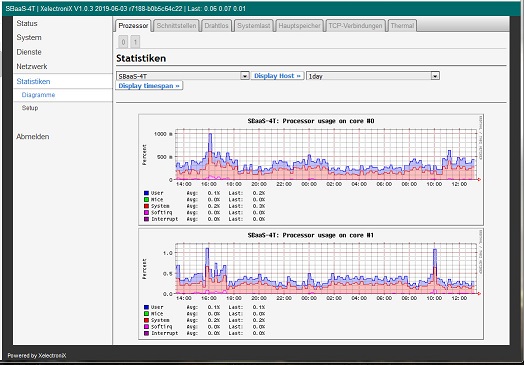Click the Statistiken page heading
This screenshot has width=524, height=365.
click(x=141, y=58)
